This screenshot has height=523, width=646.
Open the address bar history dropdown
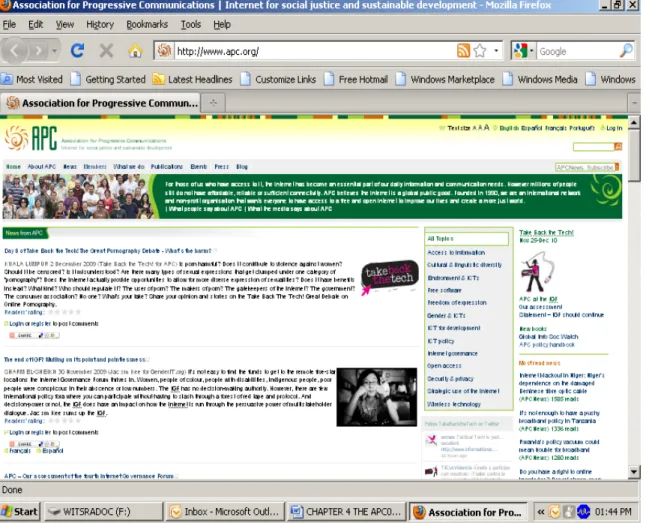tap(496, 51)
